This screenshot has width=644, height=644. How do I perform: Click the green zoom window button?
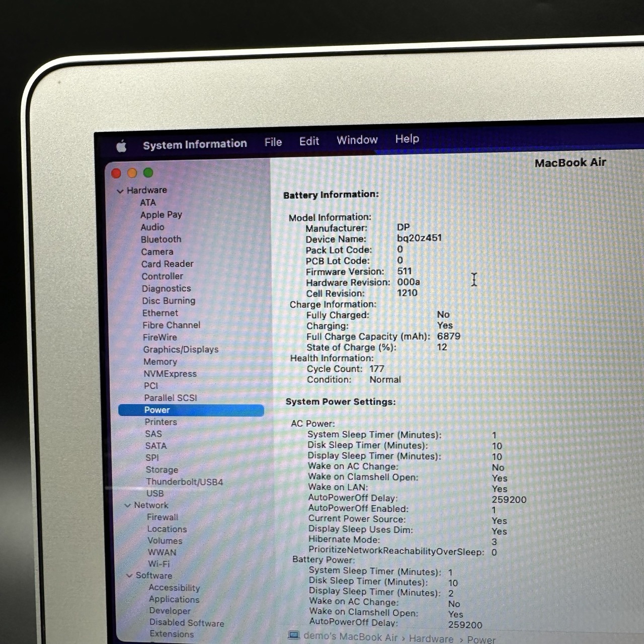click(x=148, y=173)
